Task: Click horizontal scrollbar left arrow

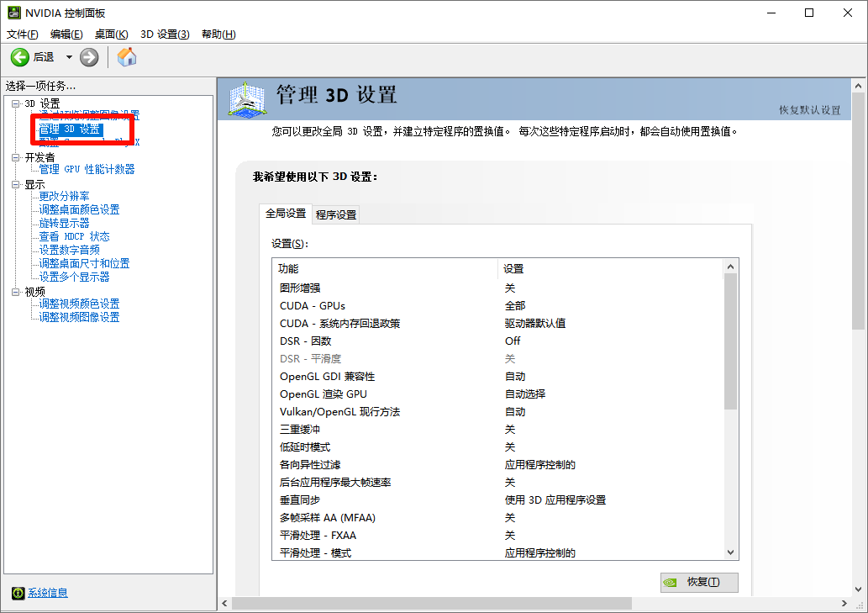Action: pos(224,603)
